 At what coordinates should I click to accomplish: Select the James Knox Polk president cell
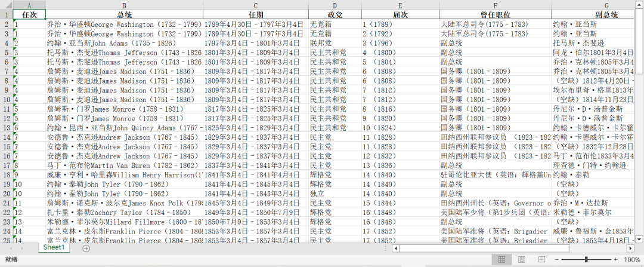124,203
